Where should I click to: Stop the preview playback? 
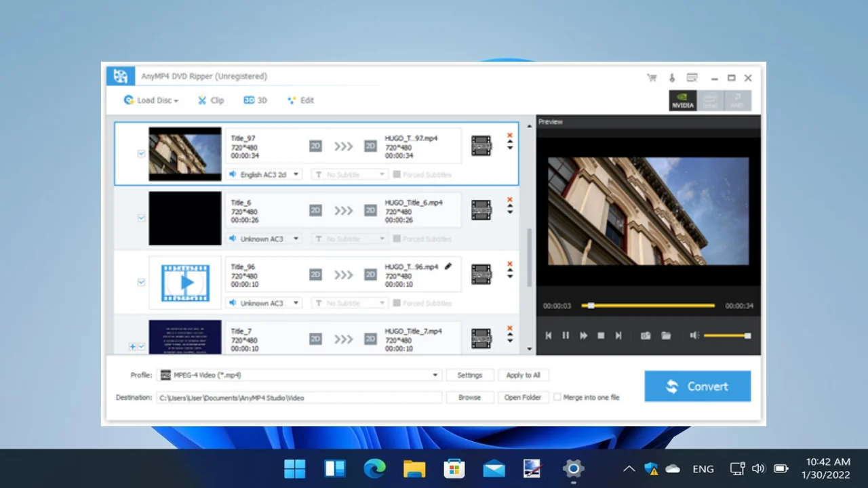click(x=601, y=335)
